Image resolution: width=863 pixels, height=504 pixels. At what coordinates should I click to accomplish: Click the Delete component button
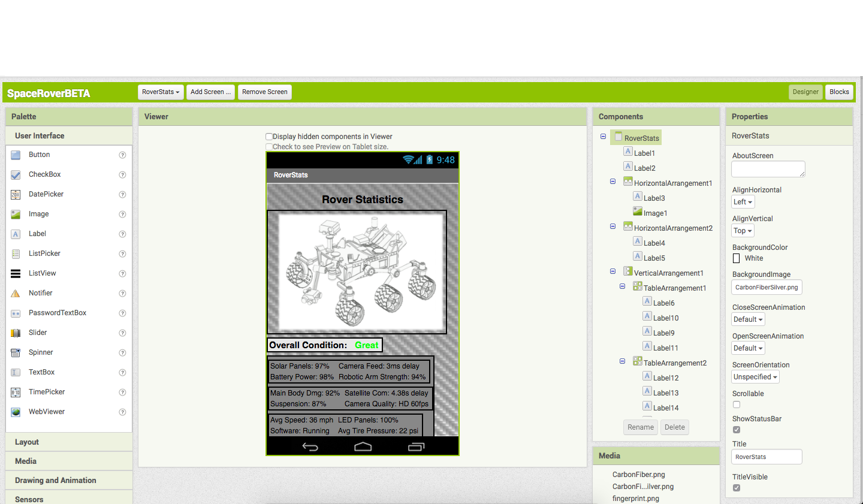675,427
